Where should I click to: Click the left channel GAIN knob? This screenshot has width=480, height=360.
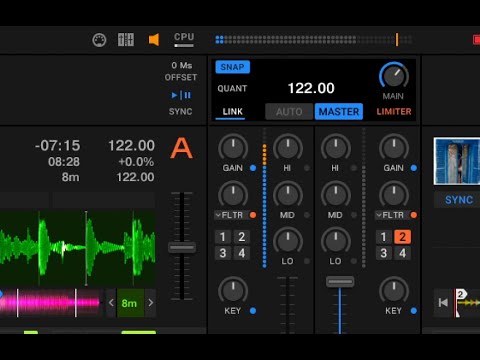[x=233, y=147]
